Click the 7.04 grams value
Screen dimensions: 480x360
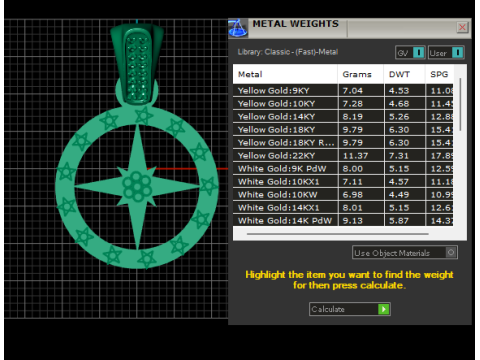(x=352, y=91)
